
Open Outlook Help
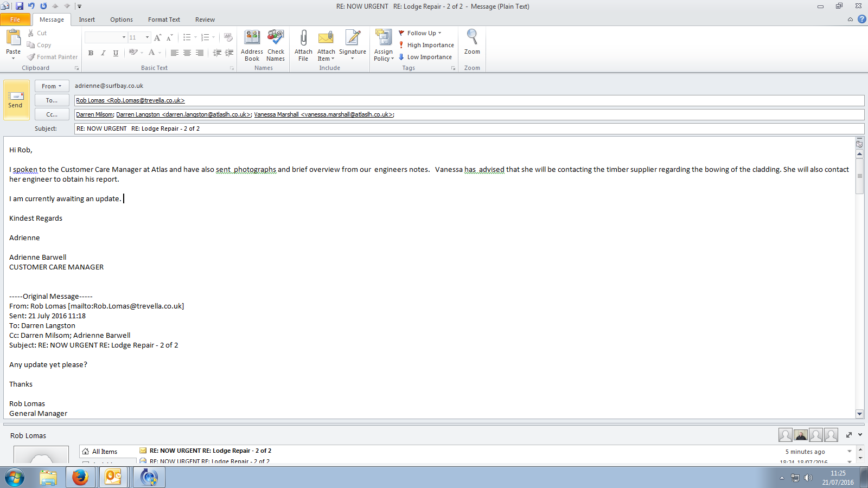[x=861, y=19]
